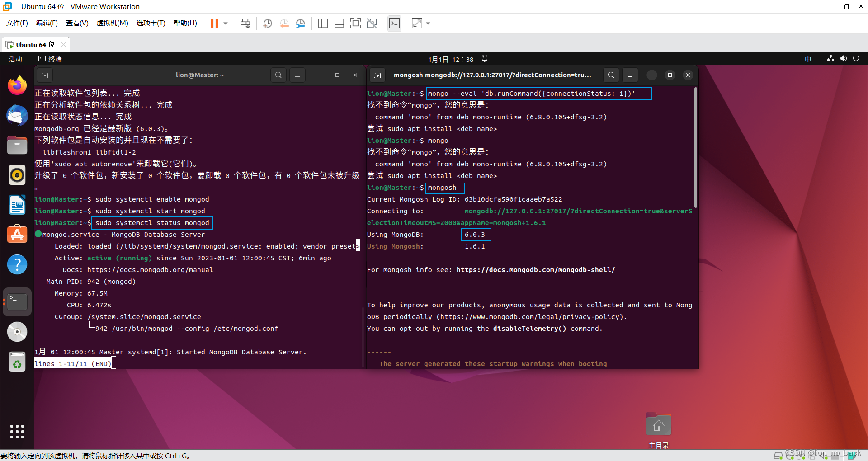Viewport: 868px width, 461px height.
Task: Open the 编辑(E) menu
Action: pos(47,23)
